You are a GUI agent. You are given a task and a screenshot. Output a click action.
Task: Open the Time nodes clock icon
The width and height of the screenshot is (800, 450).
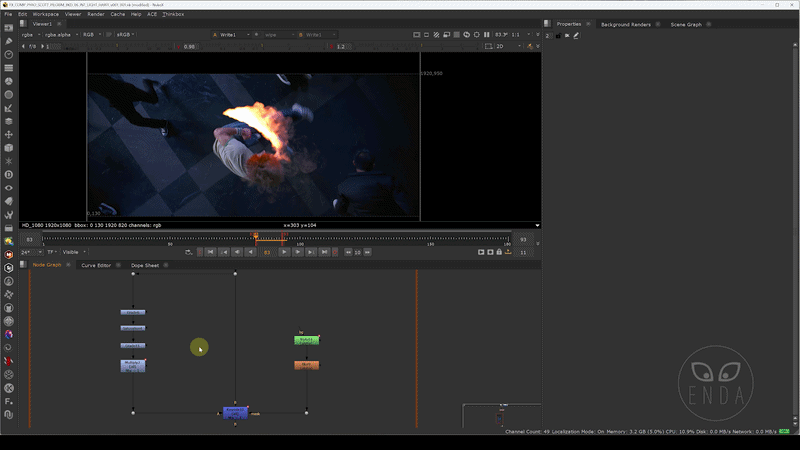[9, 54]
